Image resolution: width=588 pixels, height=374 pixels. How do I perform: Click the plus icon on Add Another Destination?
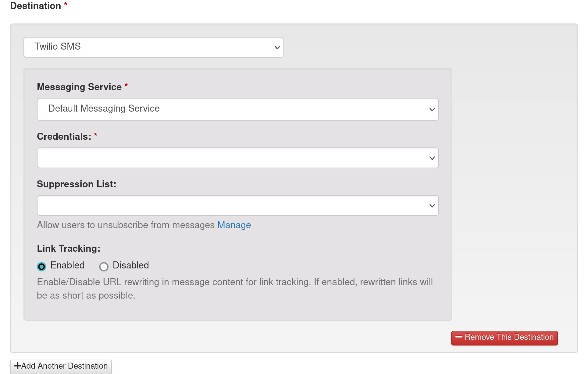(x=17, y=366)
